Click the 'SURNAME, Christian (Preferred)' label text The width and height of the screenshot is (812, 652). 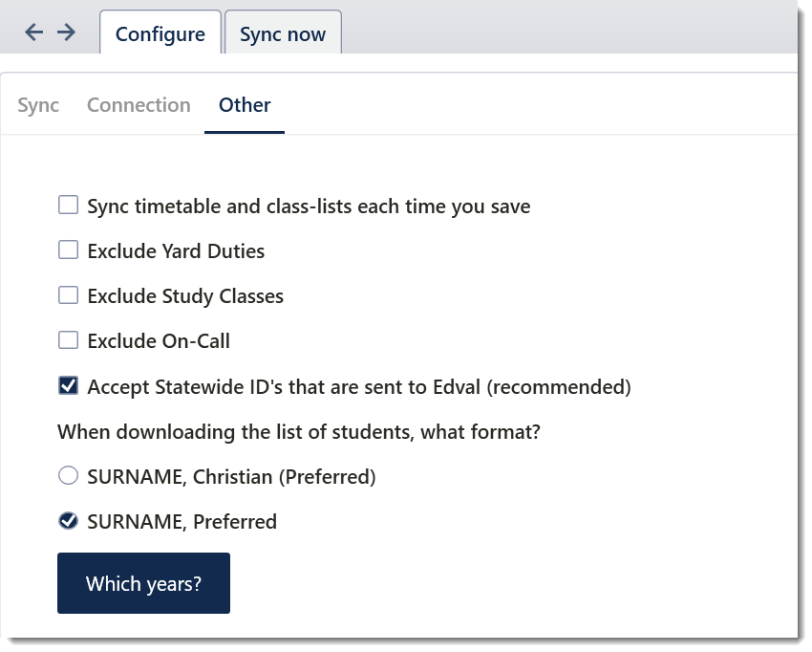[x=231, y=477]
